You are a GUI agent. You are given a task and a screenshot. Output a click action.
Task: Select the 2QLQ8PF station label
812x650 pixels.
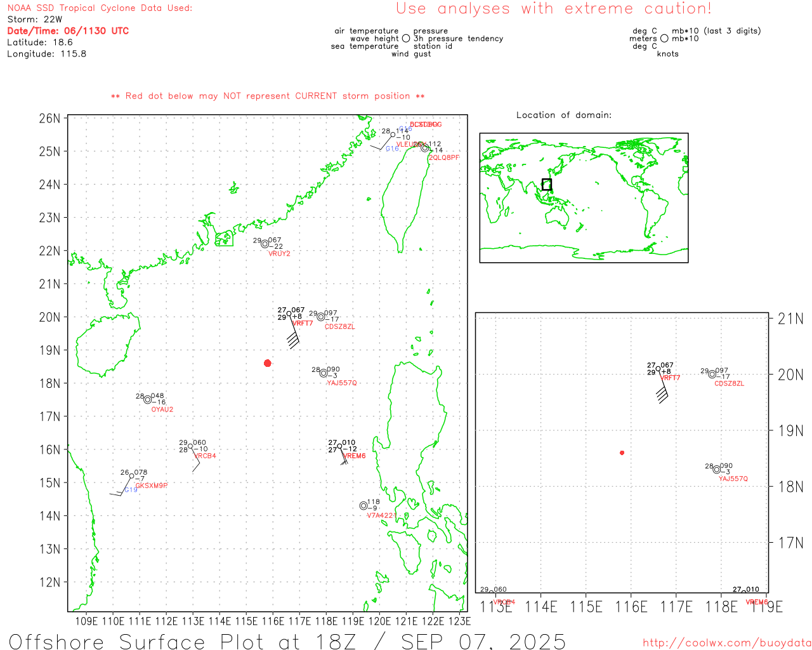pos(444,158)
